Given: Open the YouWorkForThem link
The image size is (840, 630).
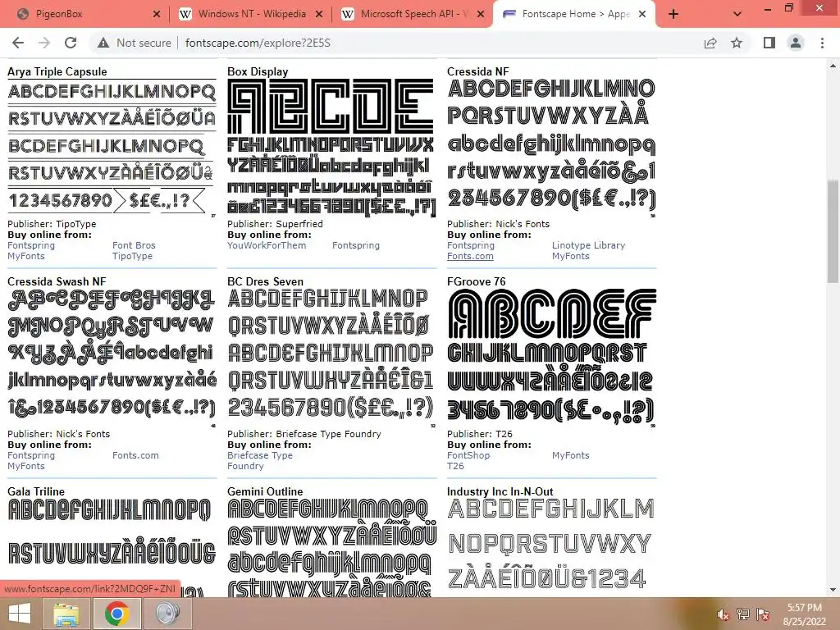Looking at the screenshot, I should (267, 245).
